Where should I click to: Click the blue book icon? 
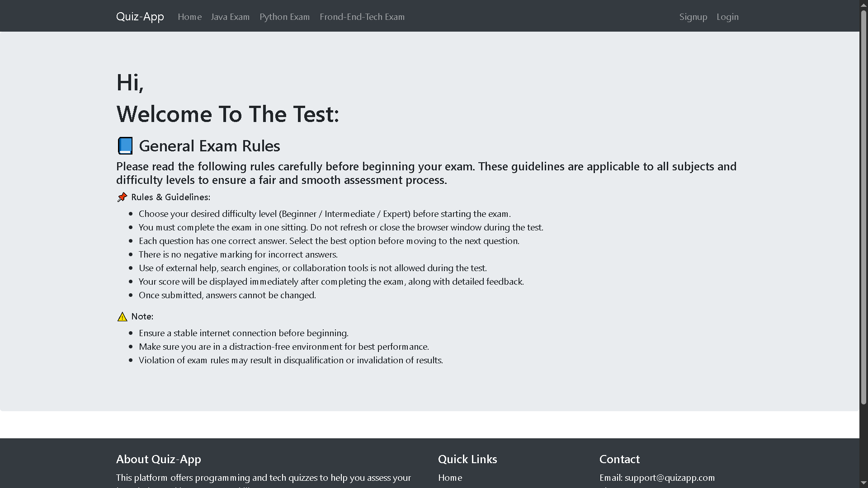click(125, 146)
